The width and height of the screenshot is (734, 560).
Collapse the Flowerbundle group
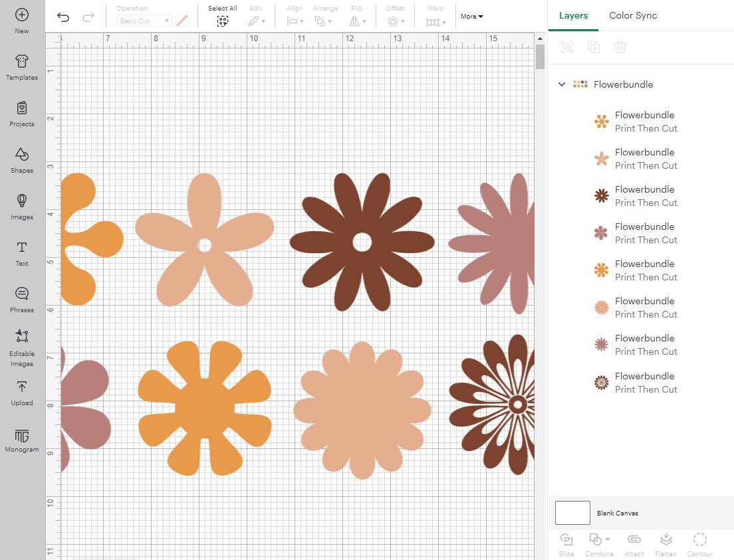pos(562,84)
